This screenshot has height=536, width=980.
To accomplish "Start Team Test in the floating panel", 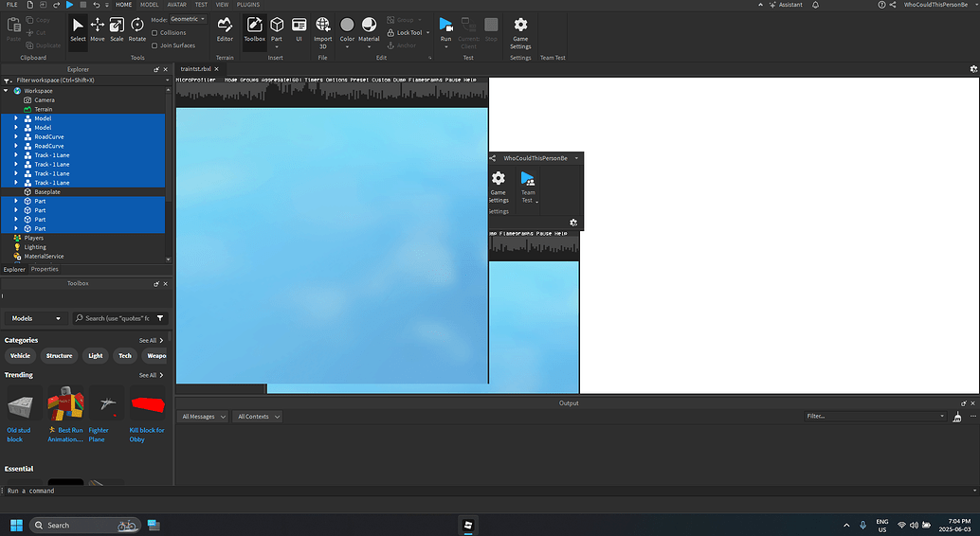I will click(528, 187).
